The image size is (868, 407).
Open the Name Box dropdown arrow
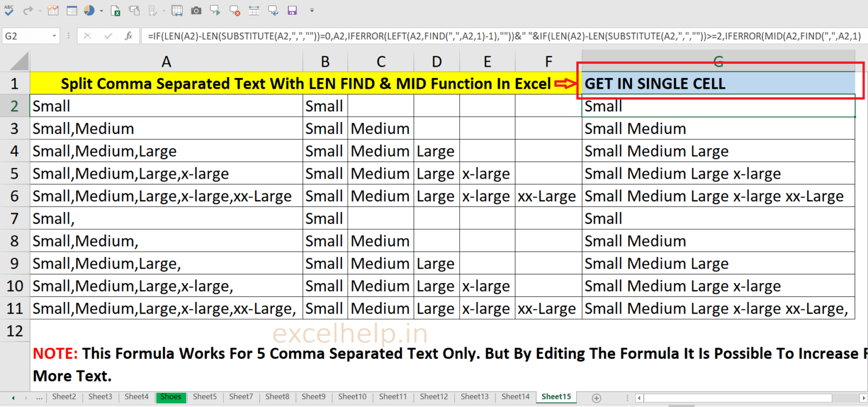click(54, 36)
